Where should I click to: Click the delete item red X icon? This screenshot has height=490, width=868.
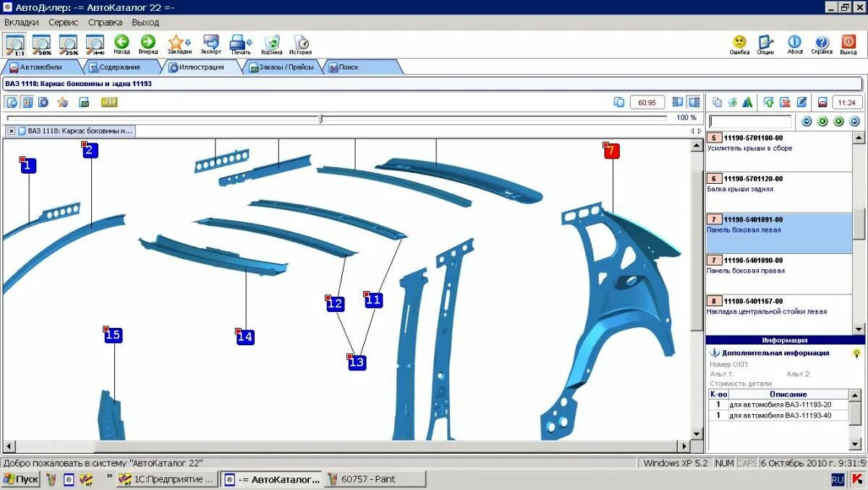[785, 102]
